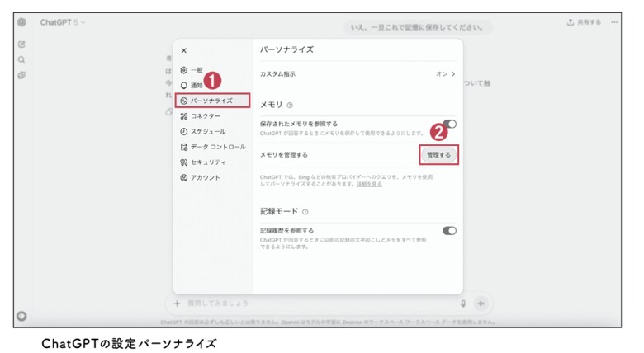Click the shield icon beside セキュリティ
The height and width of the screenshot is (353, 644).
(x=183, y=162)
